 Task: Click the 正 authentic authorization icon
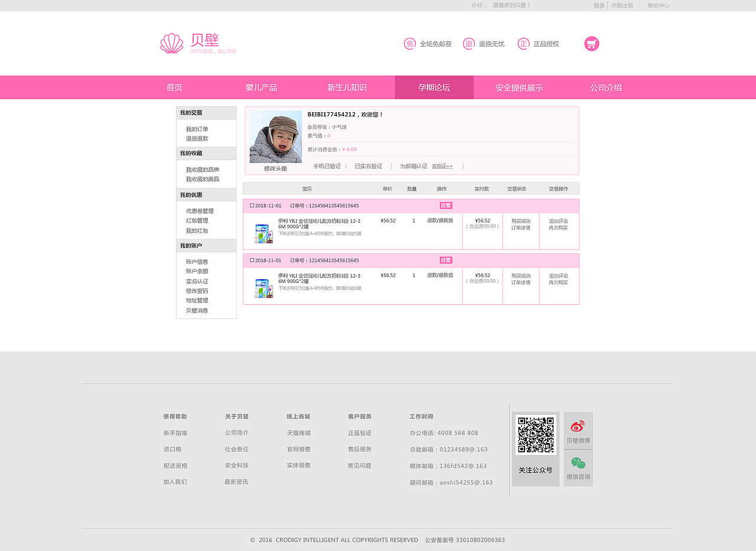523,44
